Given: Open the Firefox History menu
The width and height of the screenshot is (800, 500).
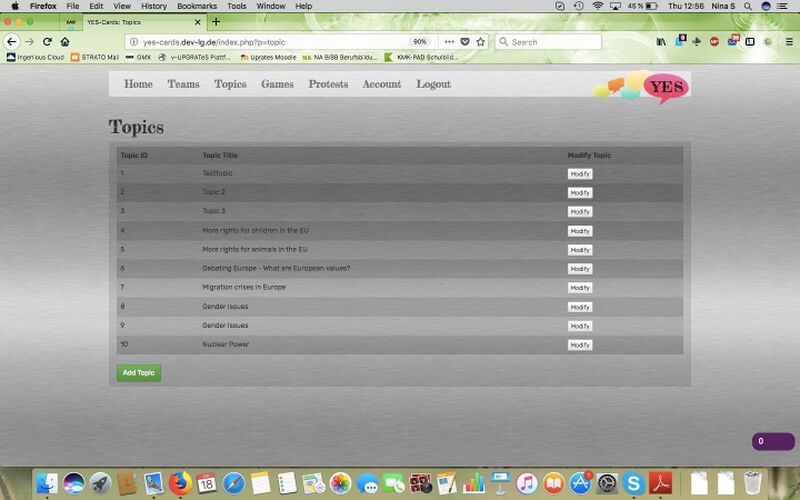Looking at the screenshot, I should tap(154, 6).
